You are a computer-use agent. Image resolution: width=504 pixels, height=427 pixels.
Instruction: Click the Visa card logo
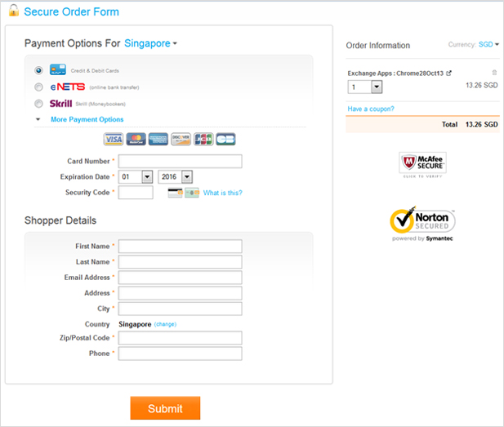click(x=114, y=139)
